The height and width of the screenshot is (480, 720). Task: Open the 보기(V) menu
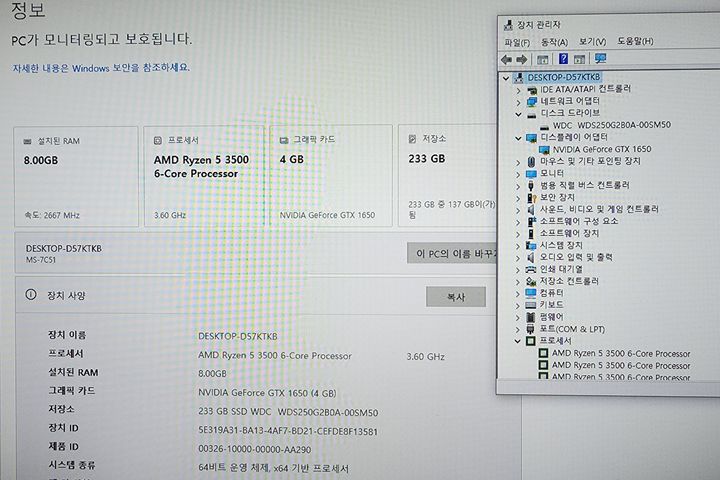(x=592, y=41)
